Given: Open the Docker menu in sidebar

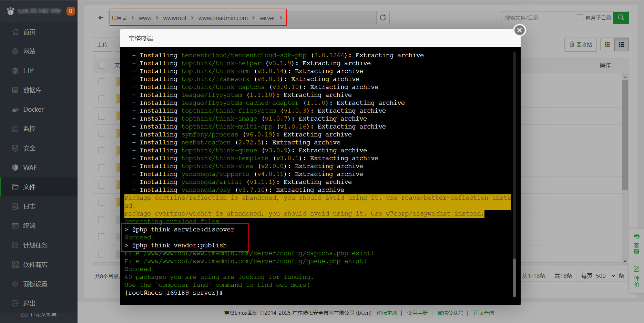Looking at the screenshot, I should click(33, 109).
